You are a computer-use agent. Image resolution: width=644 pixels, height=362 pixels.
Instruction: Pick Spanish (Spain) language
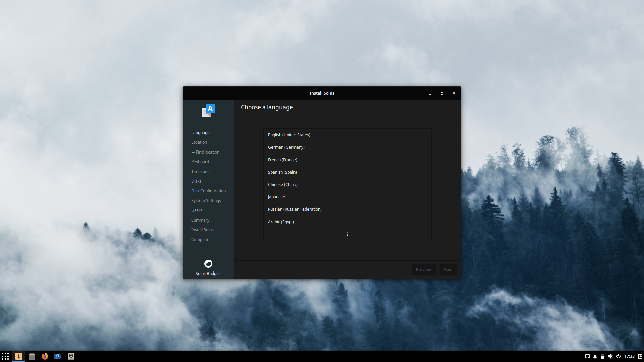(x=347, y=172)
